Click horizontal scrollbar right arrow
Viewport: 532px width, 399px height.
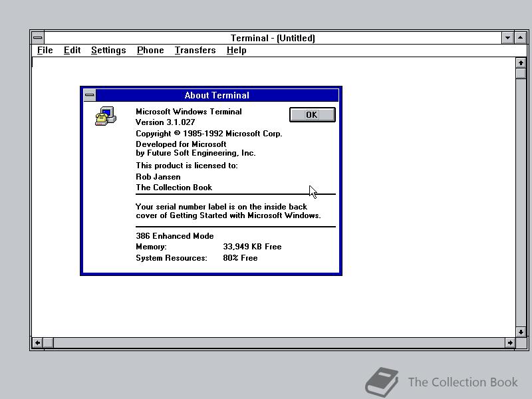click(510, 342)
